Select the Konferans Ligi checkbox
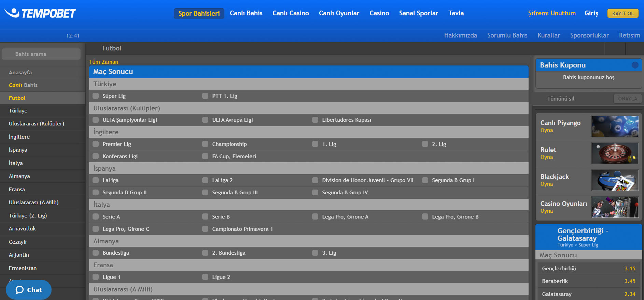Screen dimensions: 644x300 [x=96, y=156]
